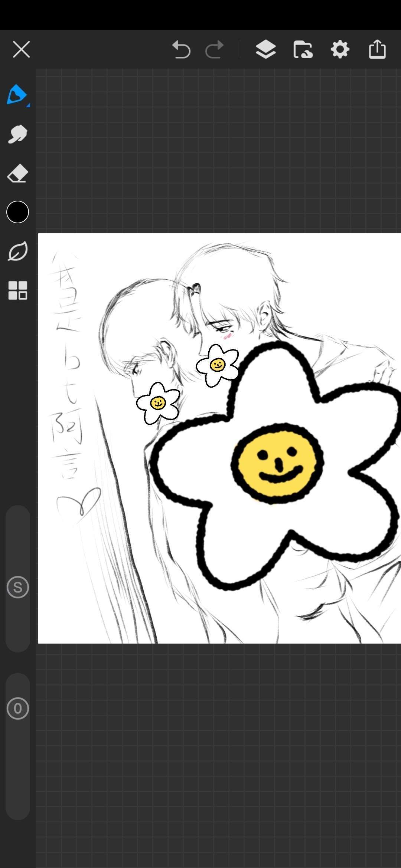Select the Smudge tool
The width and height of the screenshot is (401, 868).
[x=17, y=134]
